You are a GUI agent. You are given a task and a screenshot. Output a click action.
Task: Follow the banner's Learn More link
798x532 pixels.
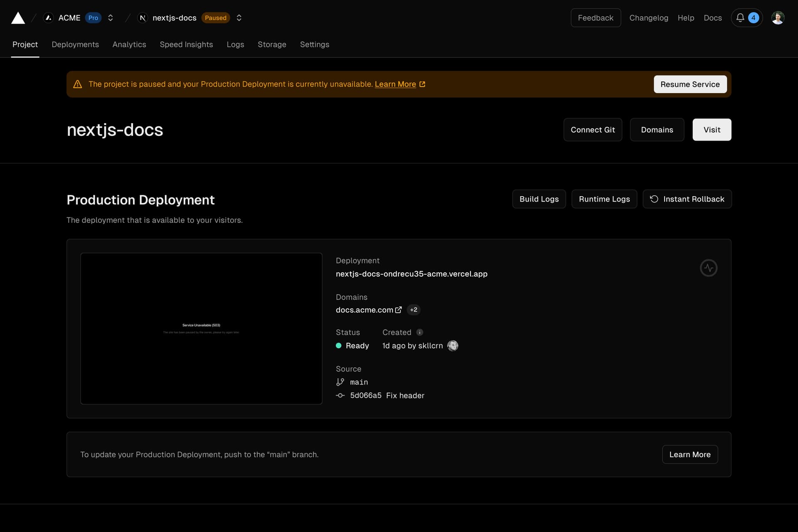pos(395,84)
